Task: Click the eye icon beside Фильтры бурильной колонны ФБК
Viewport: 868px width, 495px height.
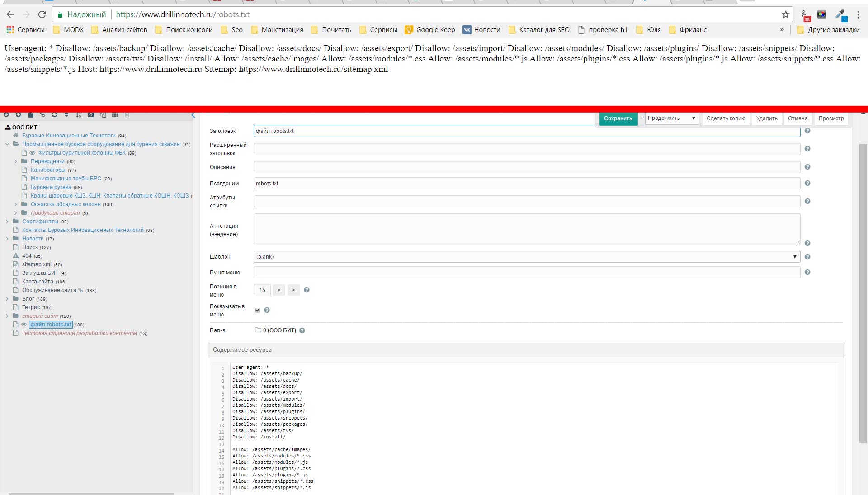Action: [x=32, y=153]
